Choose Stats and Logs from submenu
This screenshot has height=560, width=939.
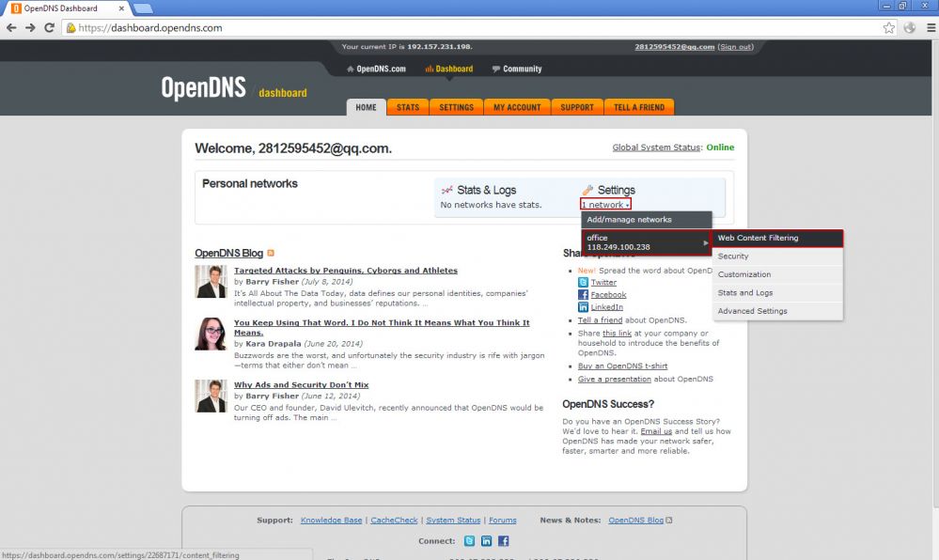[x=777, y=293]
